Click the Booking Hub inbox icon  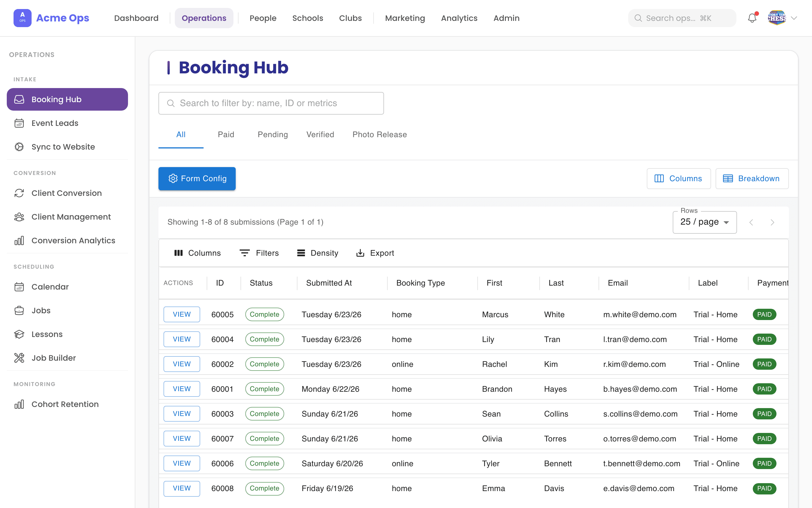(19, 99)
